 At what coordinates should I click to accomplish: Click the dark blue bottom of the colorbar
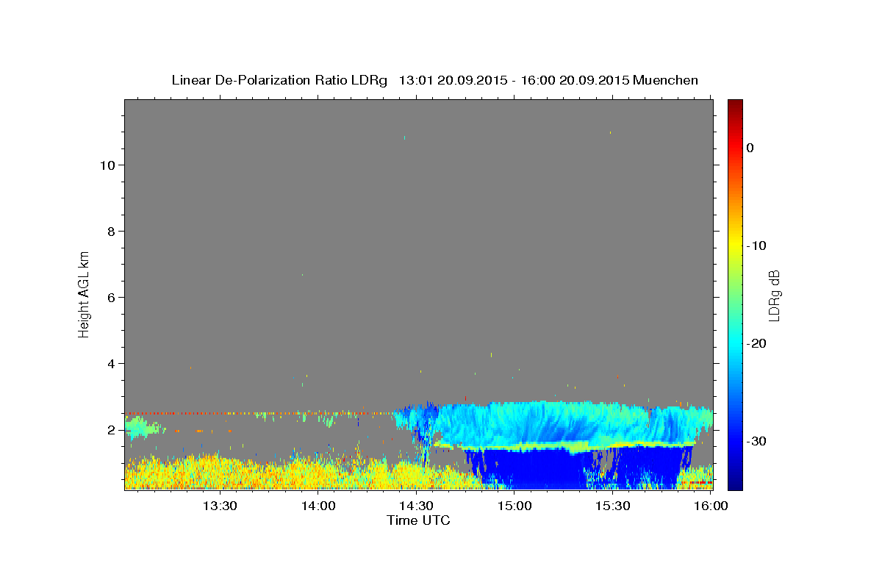[735, 481]
